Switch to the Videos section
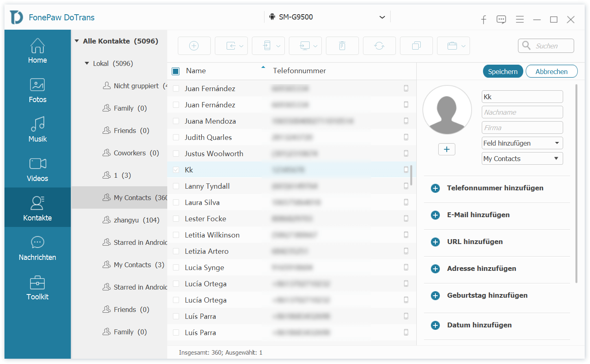 (37, 169)
